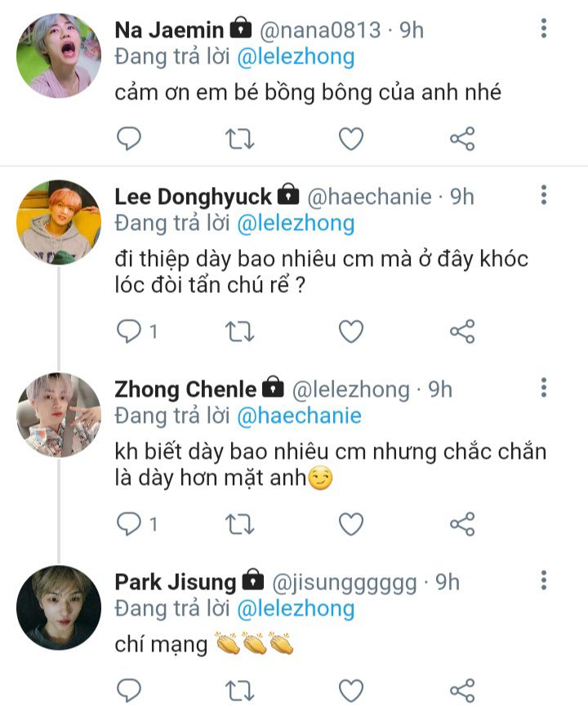Open more options for Zhong Chenle's tweet
588x711 pixels.
coord(544,388)
